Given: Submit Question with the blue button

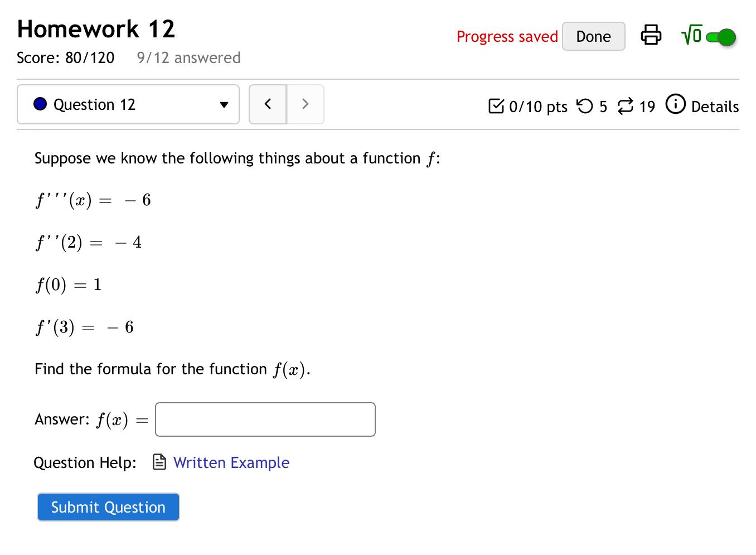Looking at the screenshot, I should tap(108, 506).
